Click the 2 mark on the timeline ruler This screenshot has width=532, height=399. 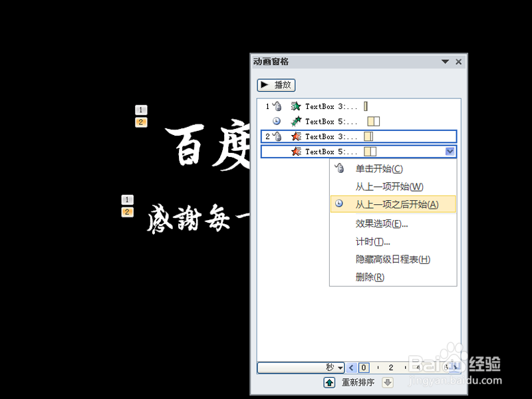pos(391,368)
